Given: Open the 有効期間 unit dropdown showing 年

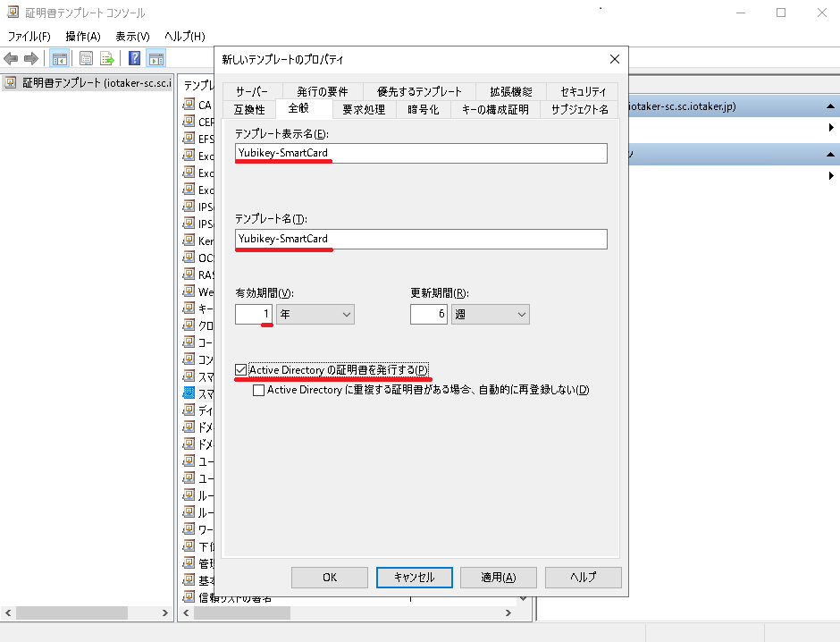Looking at the screenshot, I should [315, 314].
